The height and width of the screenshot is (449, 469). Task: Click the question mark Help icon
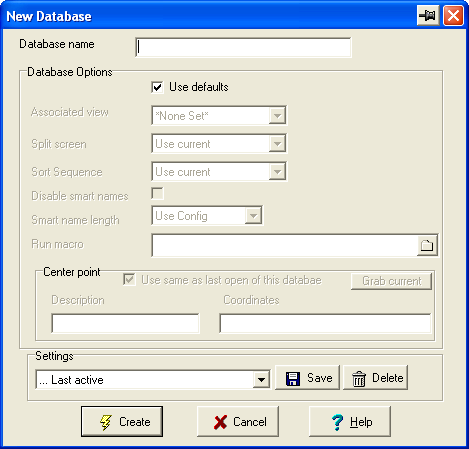click(337, 422)
